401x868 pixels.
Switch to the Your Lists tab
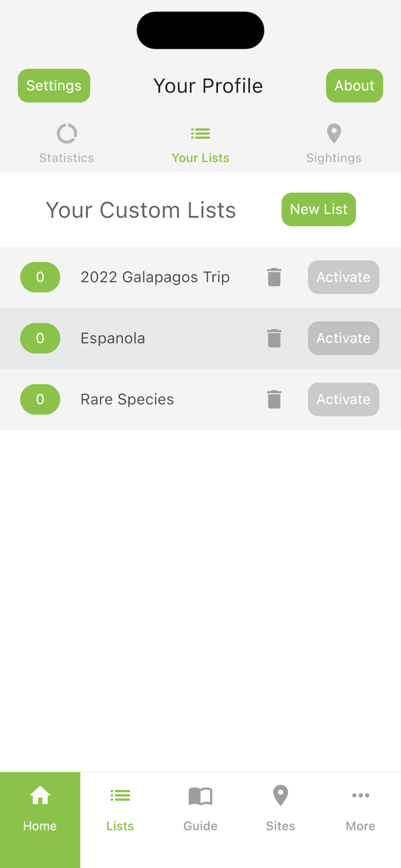[200, 143]
